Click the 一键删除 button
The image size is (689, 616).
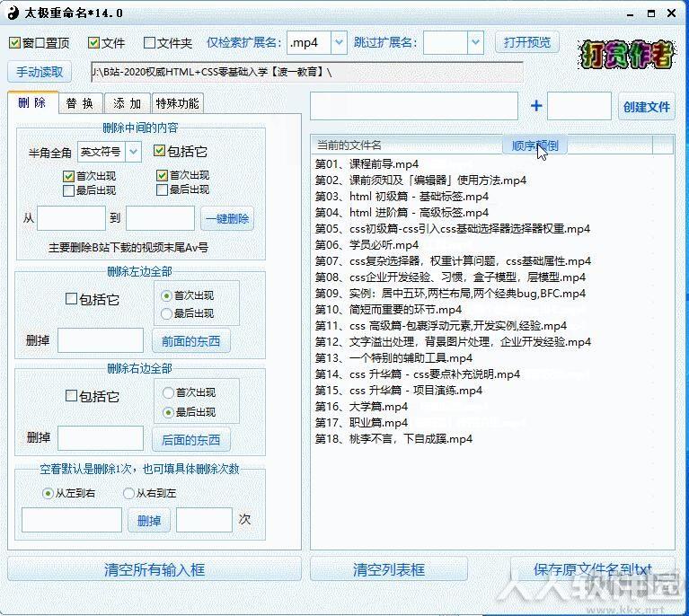(x=227, y=218)
